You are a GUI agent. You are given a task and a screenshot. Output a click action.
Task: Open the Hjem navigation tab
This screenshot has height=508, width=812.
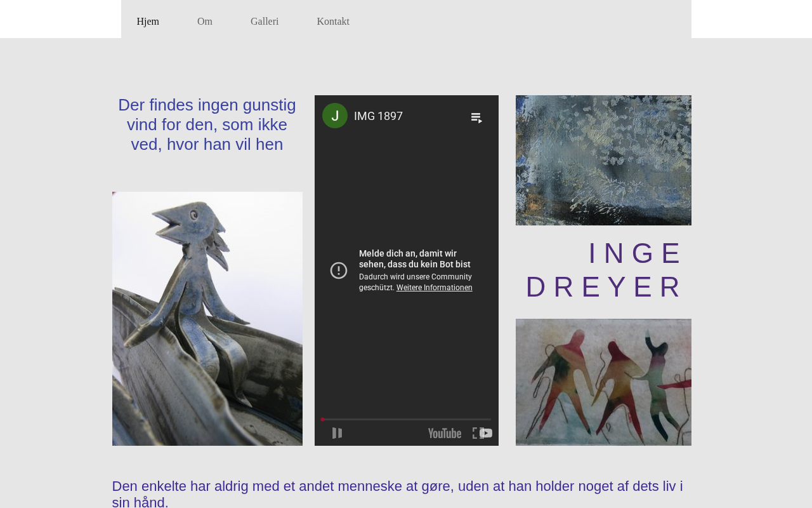click(148, 22)
